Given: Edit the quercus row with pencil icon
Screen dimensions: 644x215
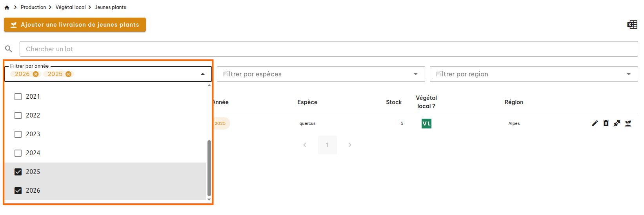Looking at the screenshot, I should [x=595, y=123].
